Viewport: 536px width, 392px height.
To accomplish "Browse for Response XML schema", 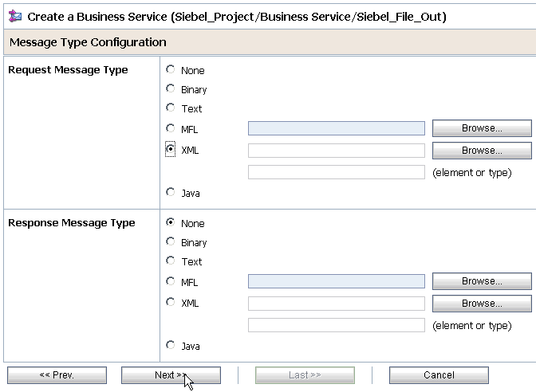I will pyautogui.click(x=482, y=304).
